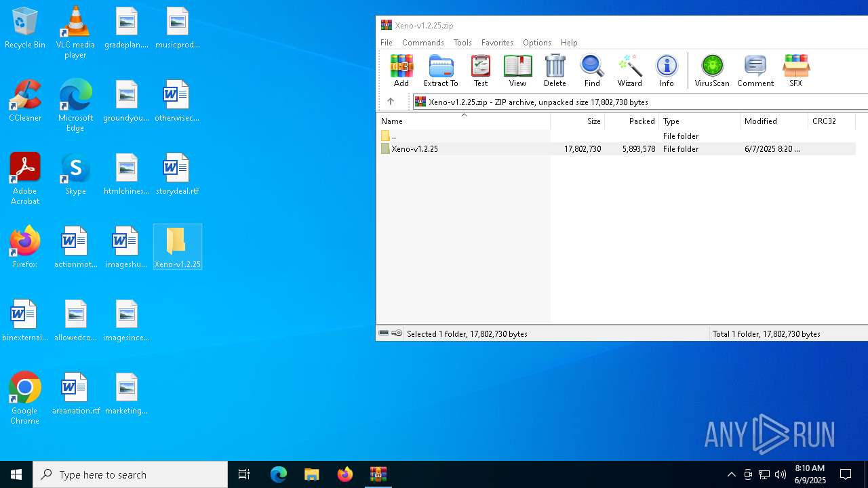
Task: Select the Xeno-v1.2.25 desktop folder
Action: 178,247
